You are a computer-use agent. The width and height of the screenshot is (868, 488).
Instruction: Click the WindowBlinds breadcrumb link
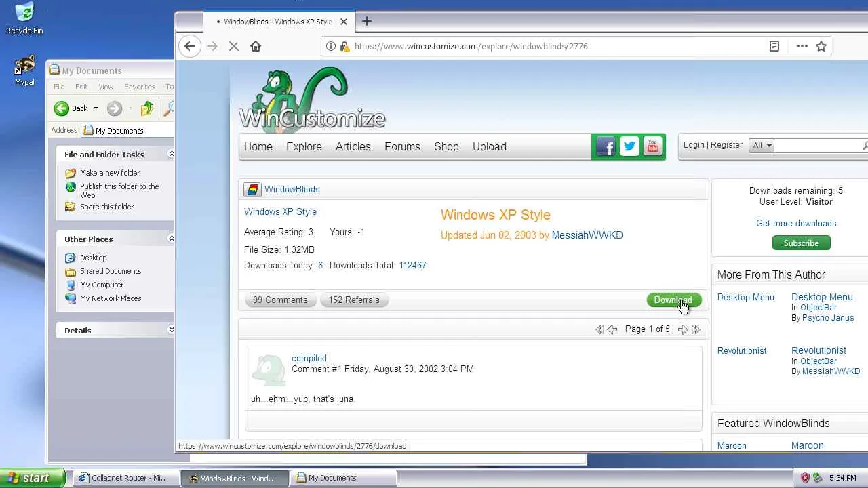(x=292, y=190)
